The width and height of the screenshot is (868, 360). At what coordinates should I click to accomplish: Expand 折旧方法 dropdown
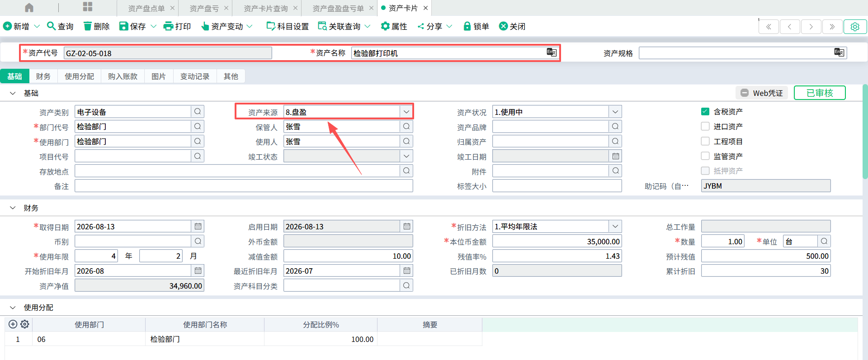click(615, 226)
